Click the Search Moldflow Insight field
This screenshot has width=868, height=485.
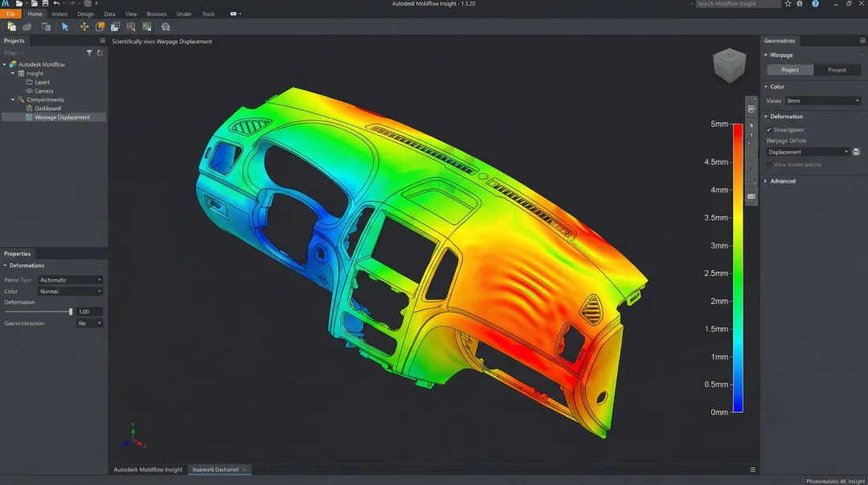[x=738, y=4]
